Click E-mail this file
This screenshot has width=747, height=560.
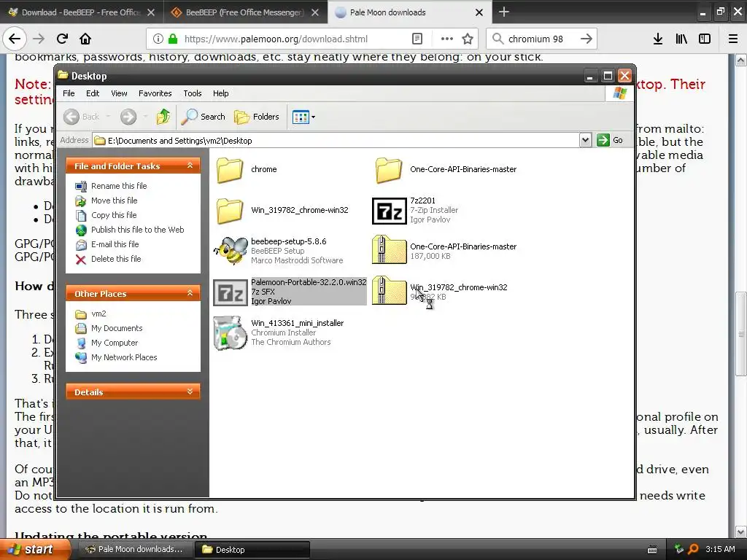pyautogui.click(x=115, y=244)
